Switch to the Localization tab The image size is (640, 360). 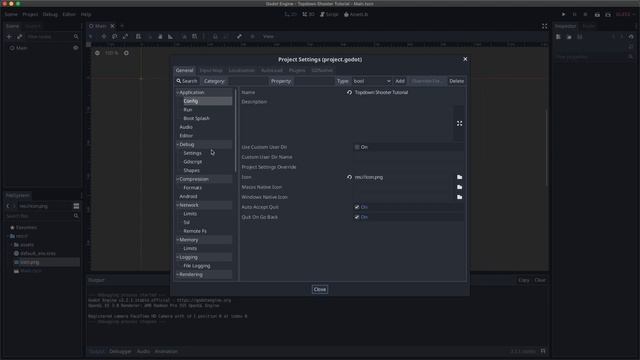[242, 70]
